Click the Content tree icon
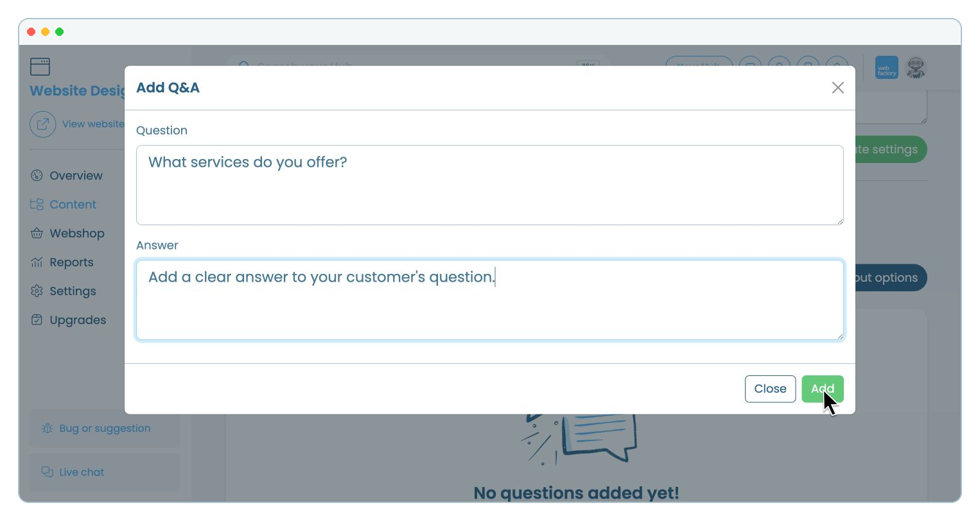The width and height of the screenshot is (980, 521). [x=37, y=205]
